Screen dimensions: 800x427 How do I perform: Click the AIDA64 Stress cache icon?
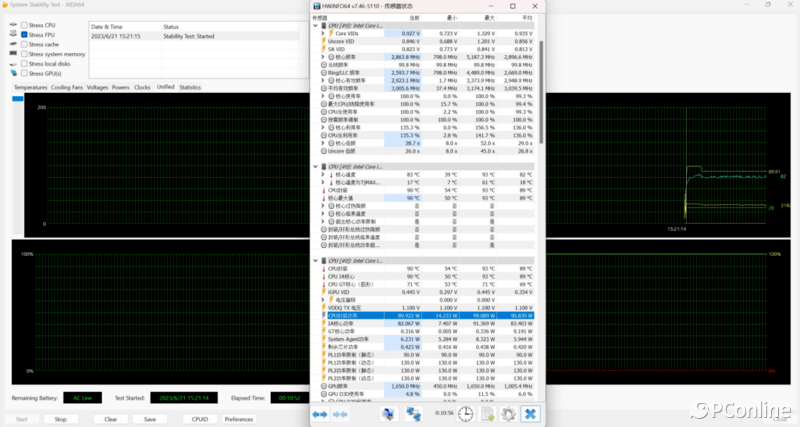13,44
